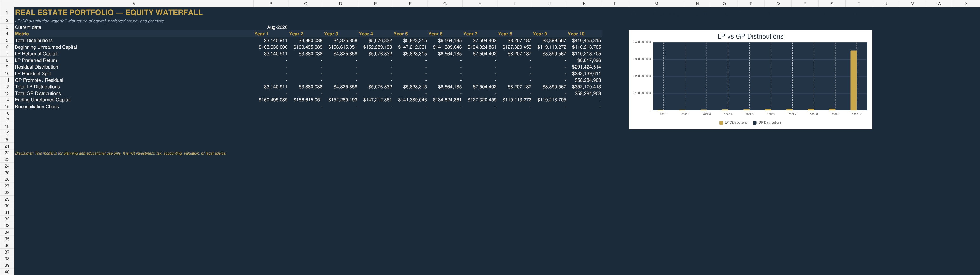Image resolution: width=980 pixels, height=275 pixels.
Task: Select column K header
Action: click(584, 3)
